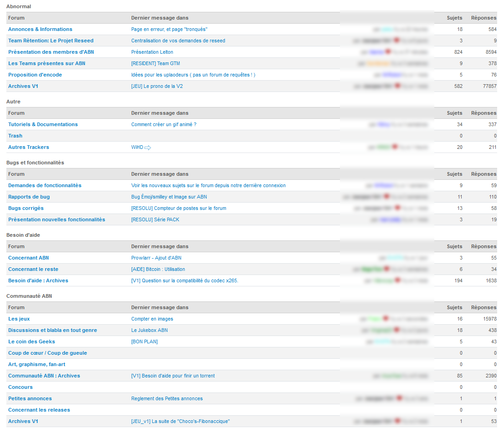The width and height of the screenshot is (504, 428).
Task: Go to Présentation des membres d'ABN
Action: [x=51, y=52]
